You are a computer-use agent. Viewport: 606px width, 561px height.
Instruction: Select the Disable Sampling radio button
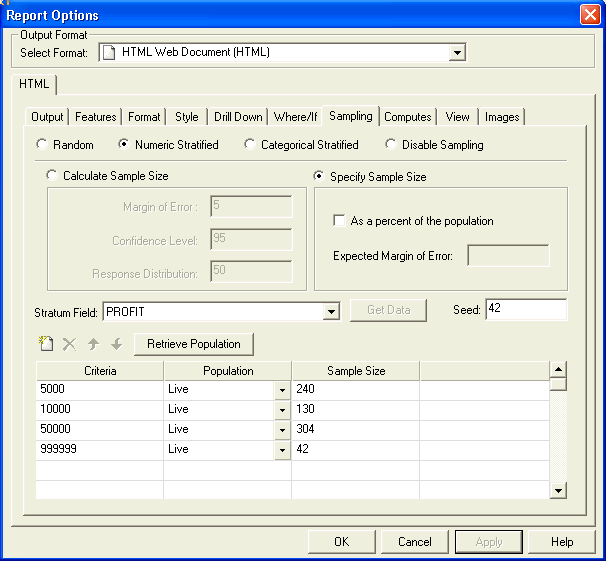[390, 144]
